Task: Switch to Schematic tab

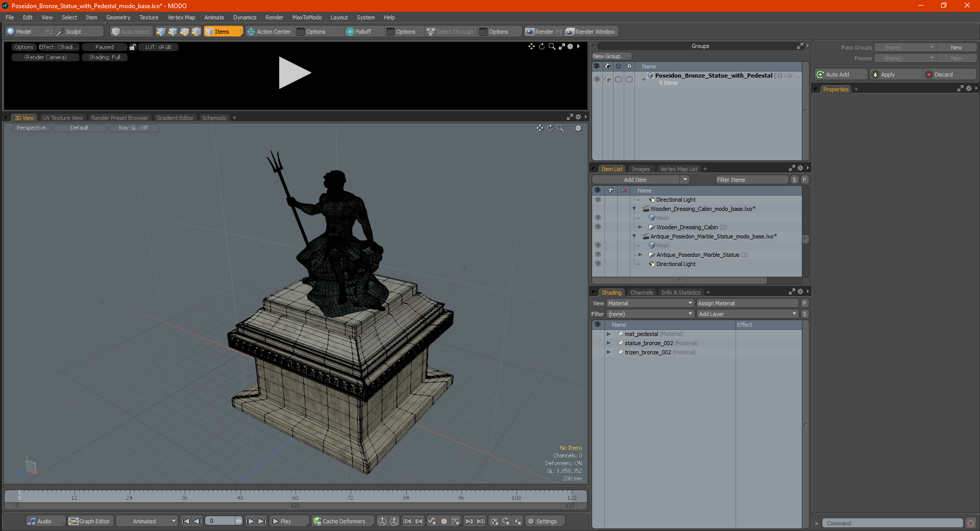Action: [x=214, y=118]
